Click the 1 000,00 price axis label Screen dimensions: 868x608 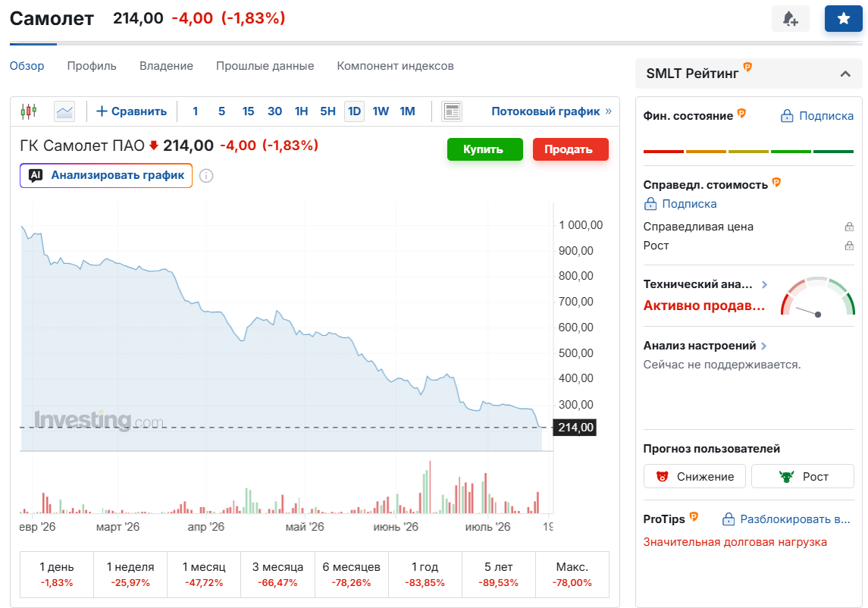pos(581,225)
